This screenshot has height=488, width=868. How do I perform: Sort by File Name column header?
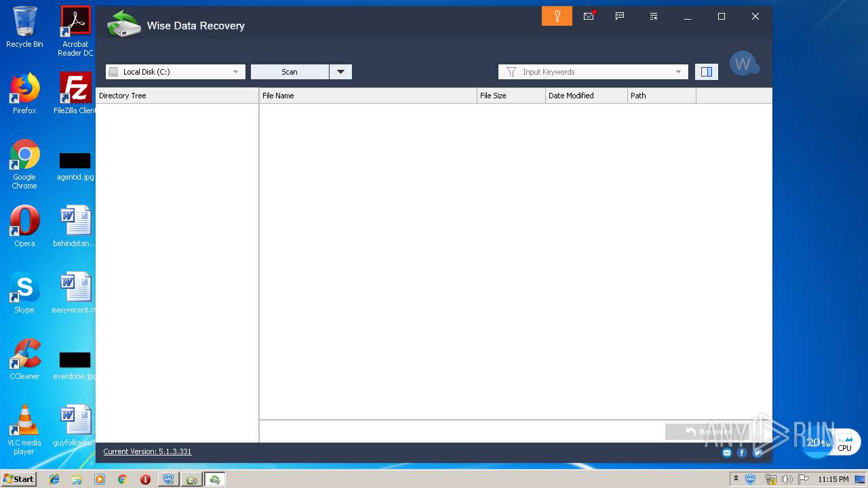click(368, 96)
